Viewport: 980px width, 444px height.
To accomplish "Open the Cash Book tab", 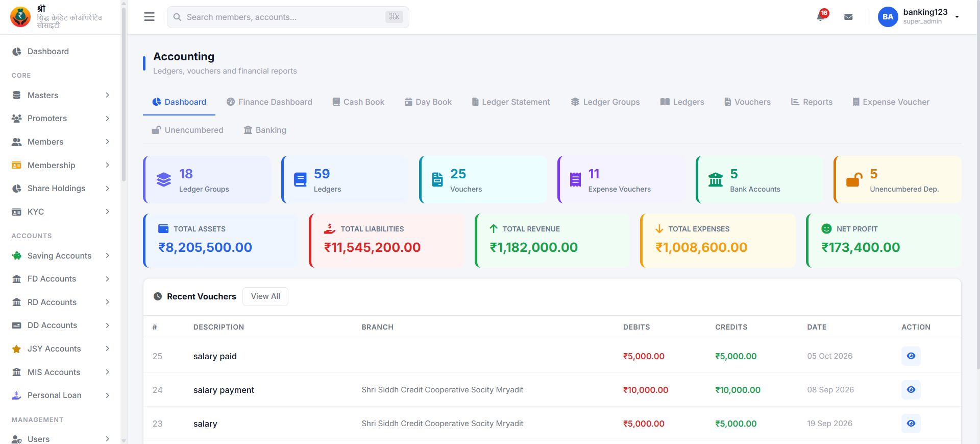I will (x=358, y=102).
